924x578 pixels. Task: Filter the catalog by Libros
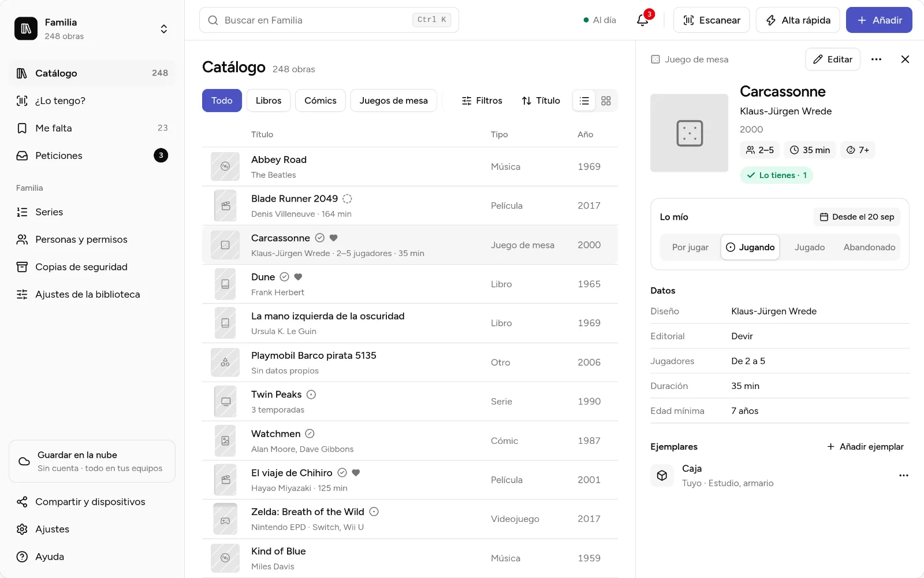pos(269,101)
